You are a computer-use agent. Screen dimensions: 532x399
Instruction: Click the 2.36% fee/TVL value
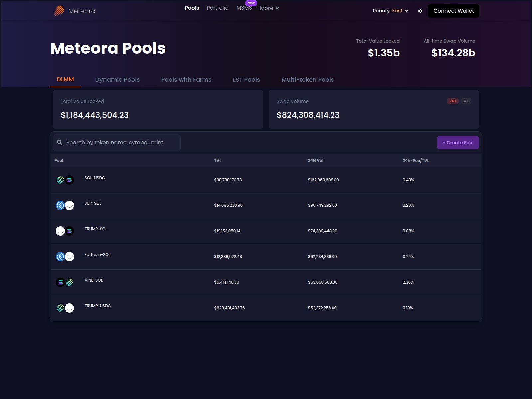click(408, 282)
